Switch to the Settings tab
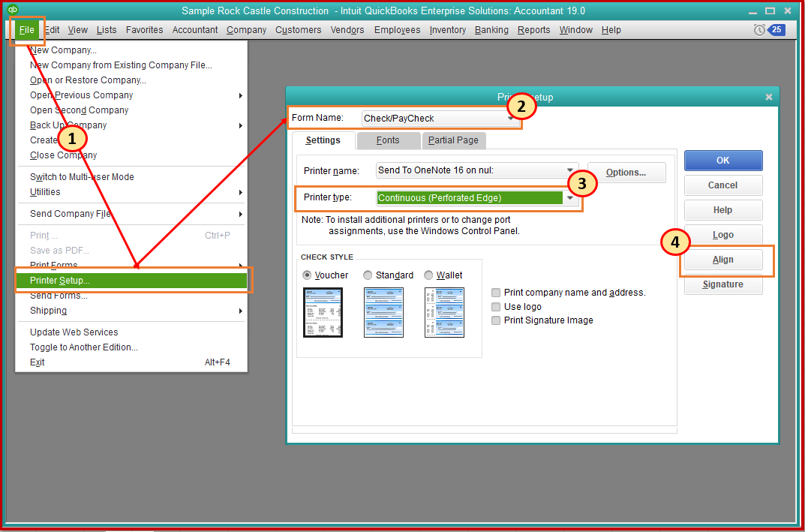 [323, 140]
